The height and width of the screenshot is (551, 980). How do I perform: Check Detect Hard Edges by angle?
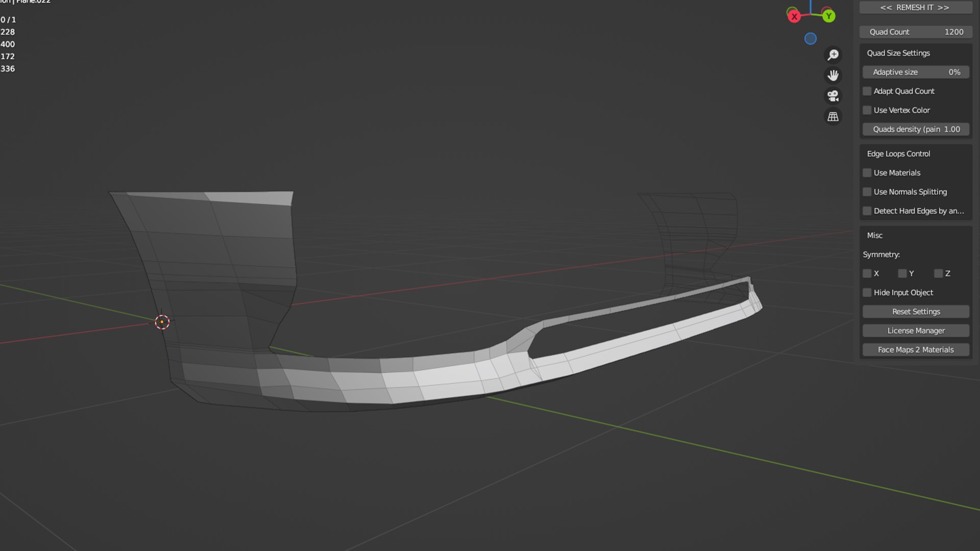867,211
